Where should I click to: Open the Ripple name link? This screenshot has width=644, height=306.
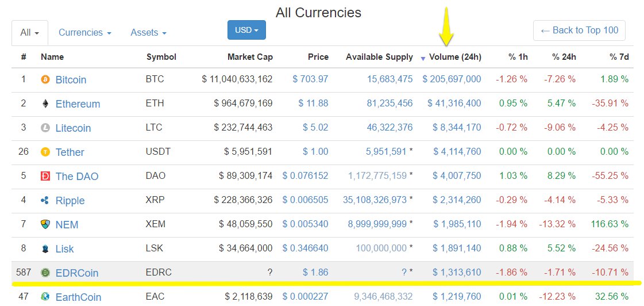point(70,201)
